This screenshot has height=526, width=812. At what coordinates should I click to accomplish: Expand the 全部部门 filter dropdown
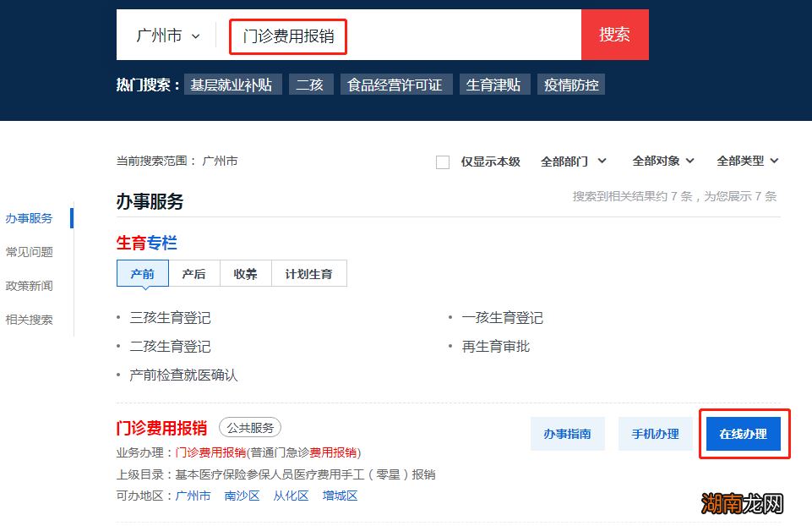573,161
